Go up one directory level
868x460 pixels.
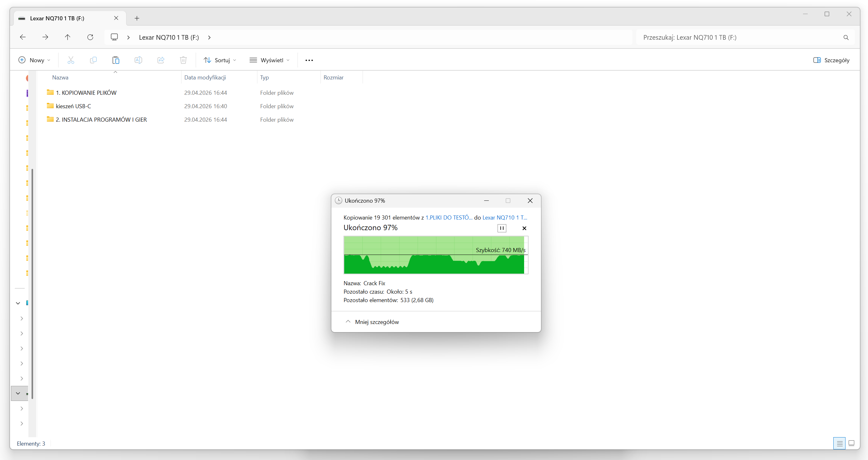click(67, 37)
